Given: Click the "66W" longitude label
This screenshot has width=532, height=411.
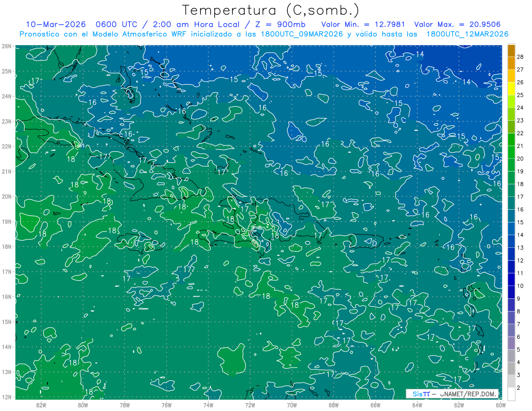Looking at the screenshot, I should tap(375, 405).
